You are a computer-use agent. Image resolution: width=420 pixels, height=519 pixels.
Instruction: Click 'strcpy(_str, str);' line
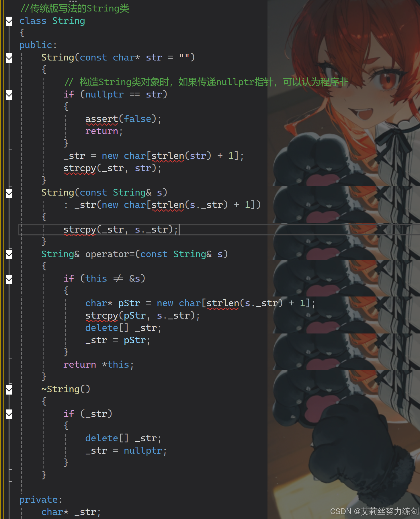(112, 168)
